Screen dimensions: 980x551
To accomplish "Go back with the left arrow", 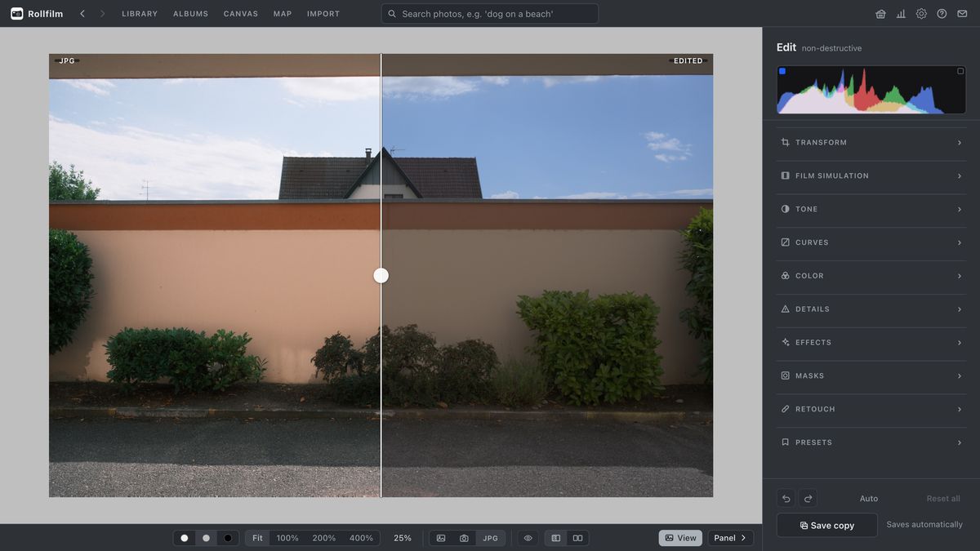I will (82, 14).
